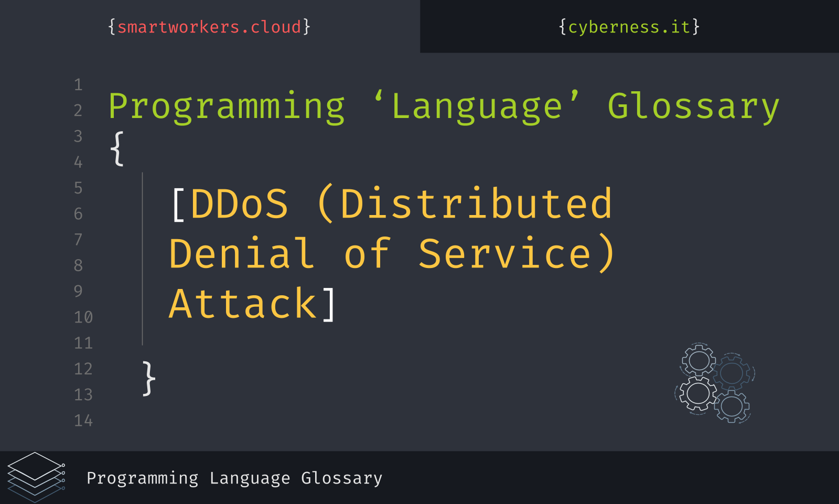Click the text 'Denial of Service)'
The height and width of the screenshot is (504, 839).
pyautogui.click(x=392, y=253)
